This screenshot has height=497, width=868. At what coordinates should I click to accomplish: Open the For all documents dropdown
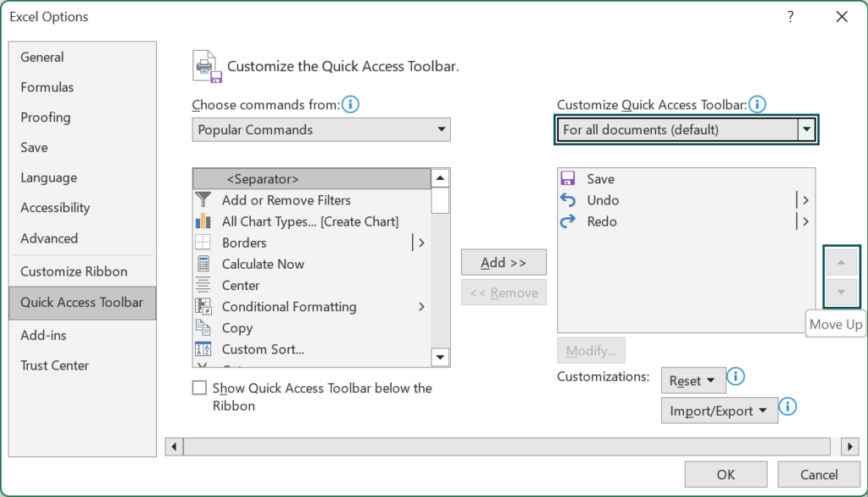[687, 130]
